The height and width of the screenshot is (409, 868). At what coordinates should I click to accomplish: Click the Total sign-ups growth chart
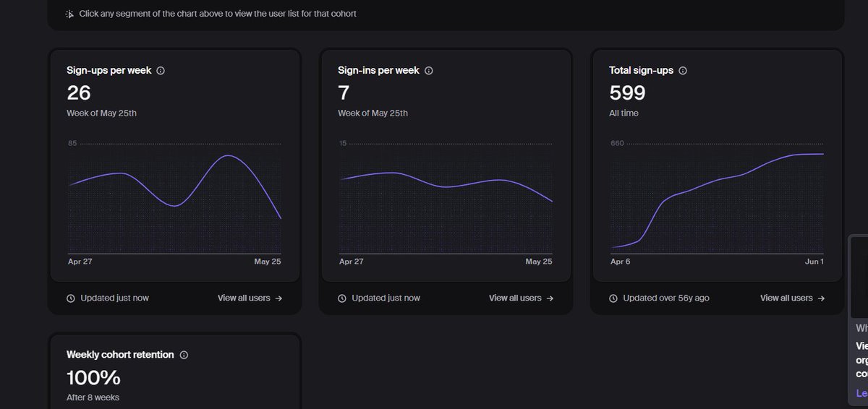point(717,199)
